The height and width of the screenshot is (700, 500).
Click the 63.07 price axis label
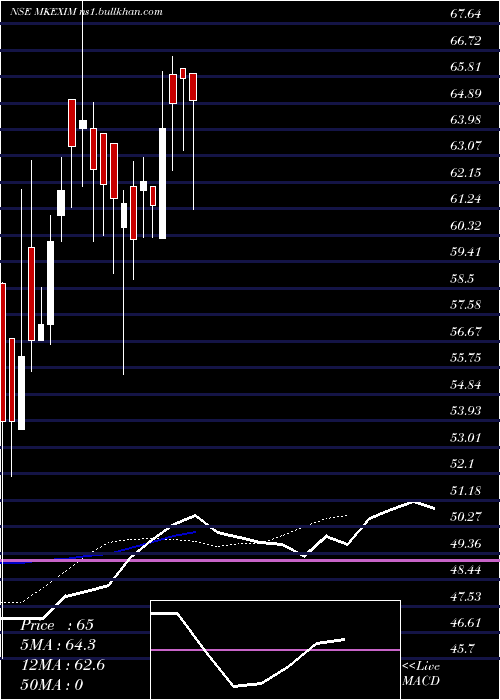[x=466, y=146]
